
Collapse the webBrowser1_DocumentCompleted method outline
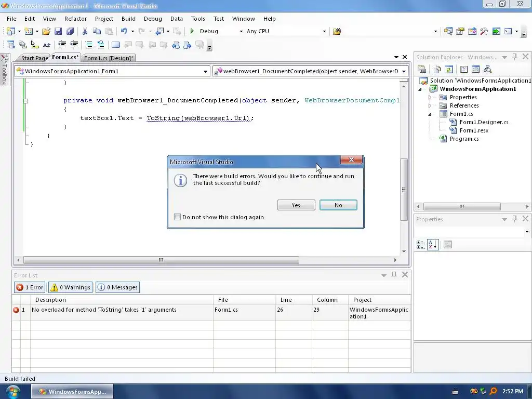(25, 101)
